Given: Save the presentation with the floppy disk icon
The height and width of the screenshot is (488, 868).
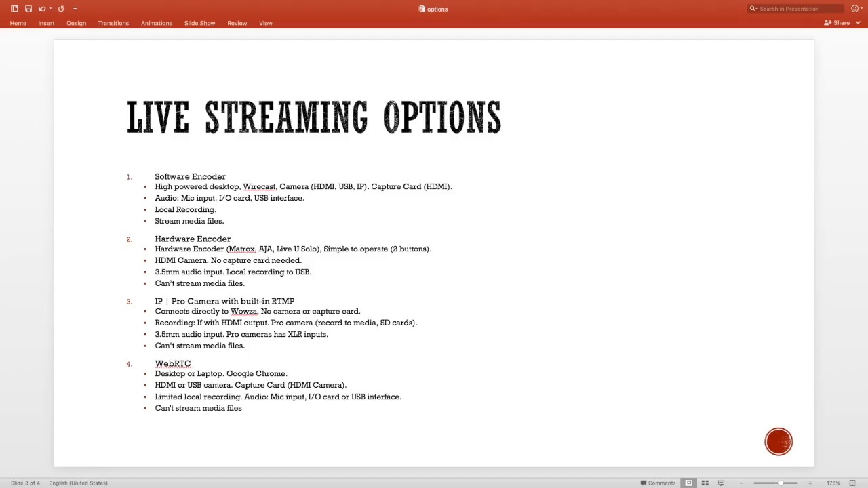Looking at the screenshot, I should coord(28,9).
